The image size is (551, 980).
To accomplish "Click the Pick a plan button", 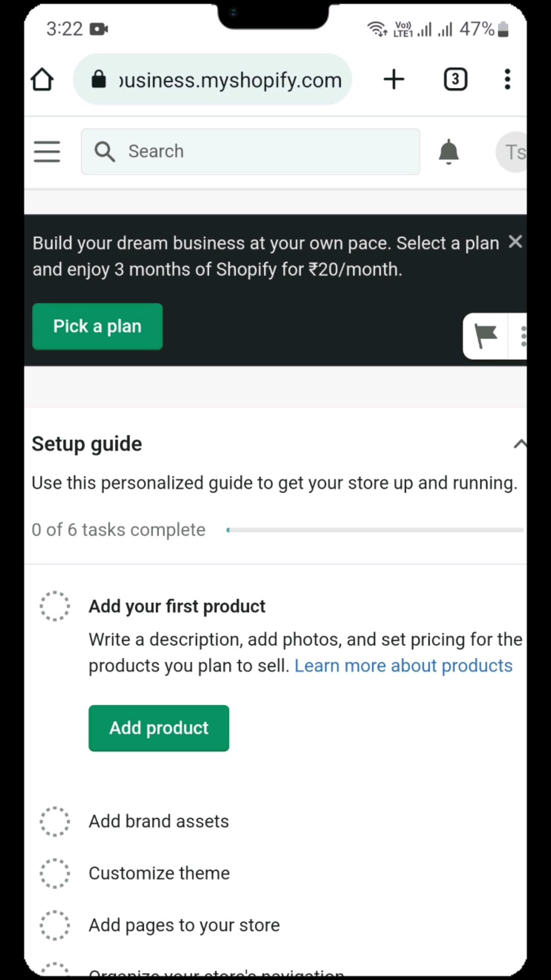I will click(x=97, y=327).
